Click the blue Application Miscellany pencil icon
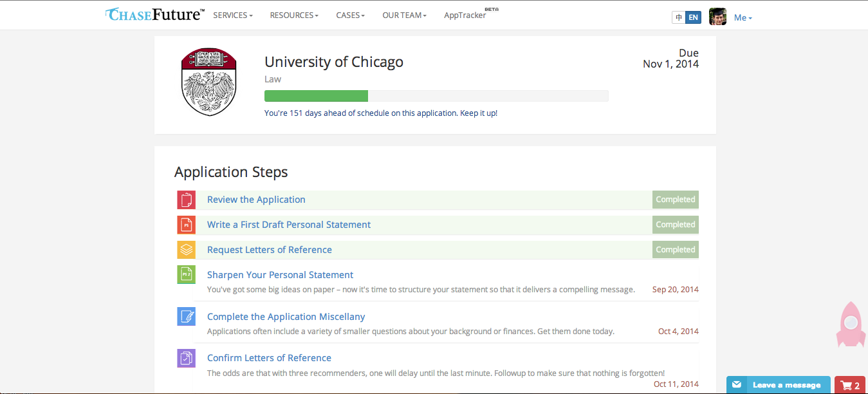Screen dimensions: 868x394 point(186,317)
